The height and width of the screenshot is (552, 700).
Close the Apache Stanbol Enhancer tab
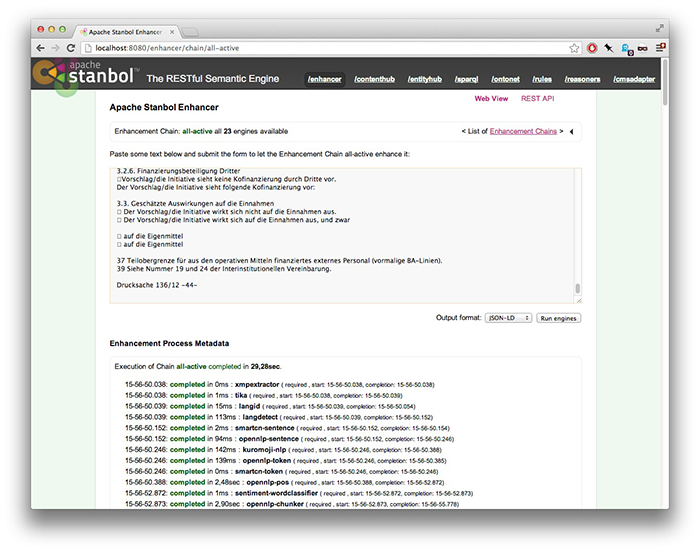172,32
